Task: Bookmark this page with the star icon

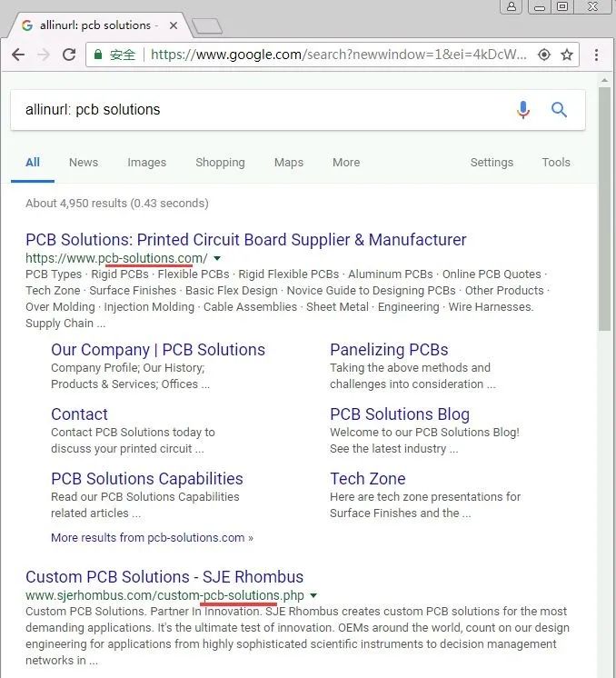Action: 567,55
